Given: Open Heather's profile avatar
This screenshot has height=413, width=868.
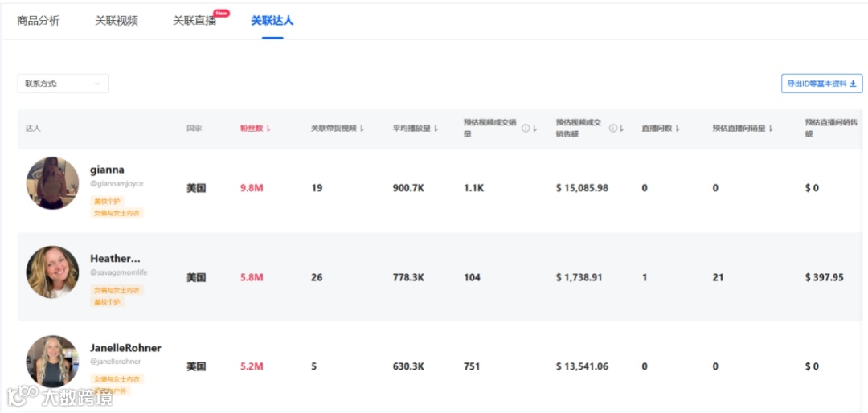Looking at the screenshot, I should (52, 272).
